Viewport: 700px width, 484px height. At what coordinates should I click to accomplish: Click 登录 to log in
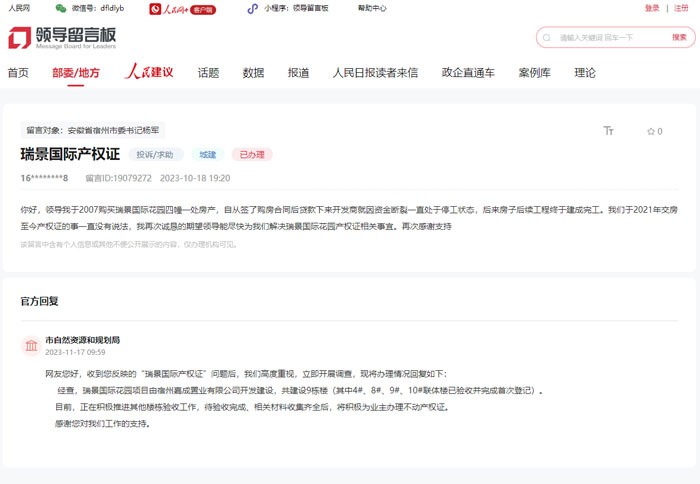652,8
